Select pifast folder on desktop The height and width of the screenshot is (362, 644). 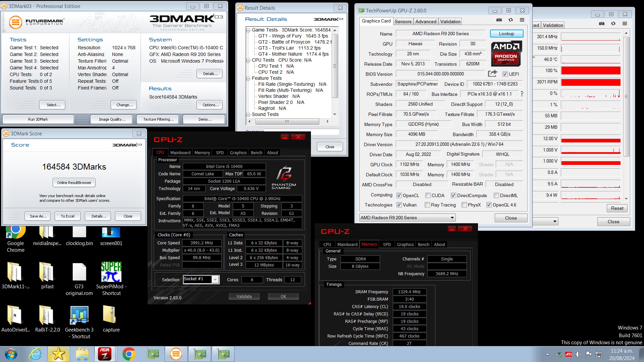47,276
